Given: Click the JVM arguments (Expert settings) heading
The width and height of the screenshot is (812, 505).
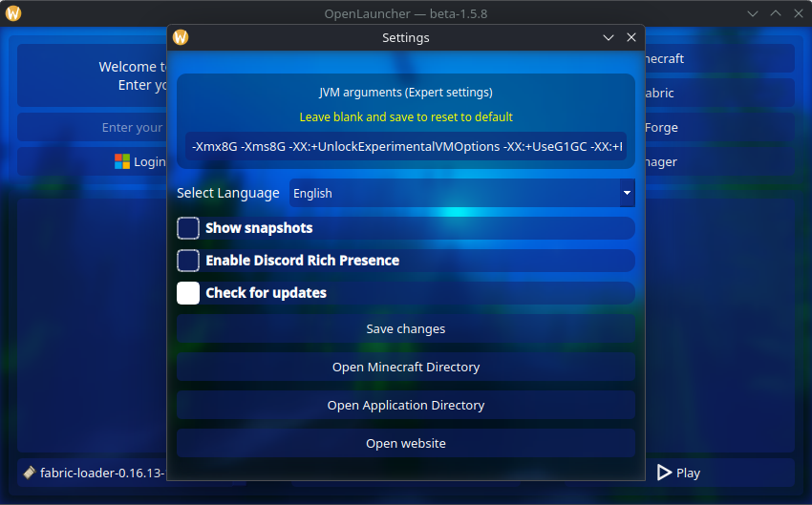Looking at the screenshot, I should (x=405, y=92).
